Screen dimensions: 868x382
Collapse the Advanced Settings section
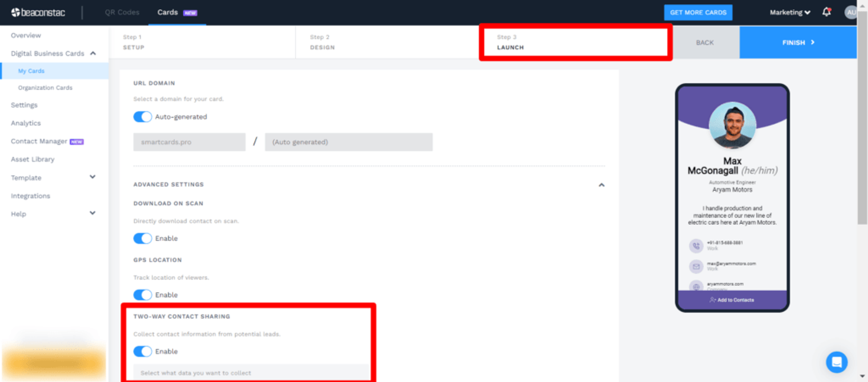pos(601,185)
